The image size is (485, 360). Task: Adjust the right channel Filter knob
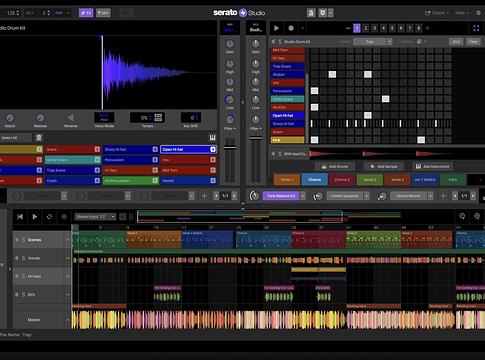(256, 119)
